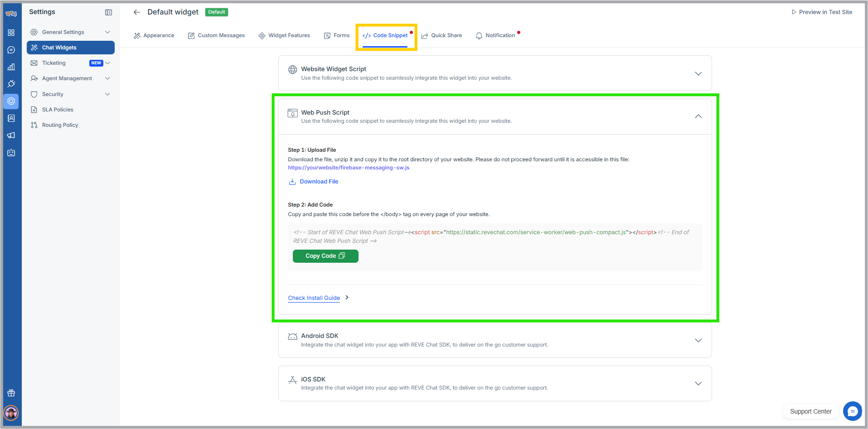This screenshot has width=868, height=429.
Task: Go back using the left arrow
Action: click(136, 12)
